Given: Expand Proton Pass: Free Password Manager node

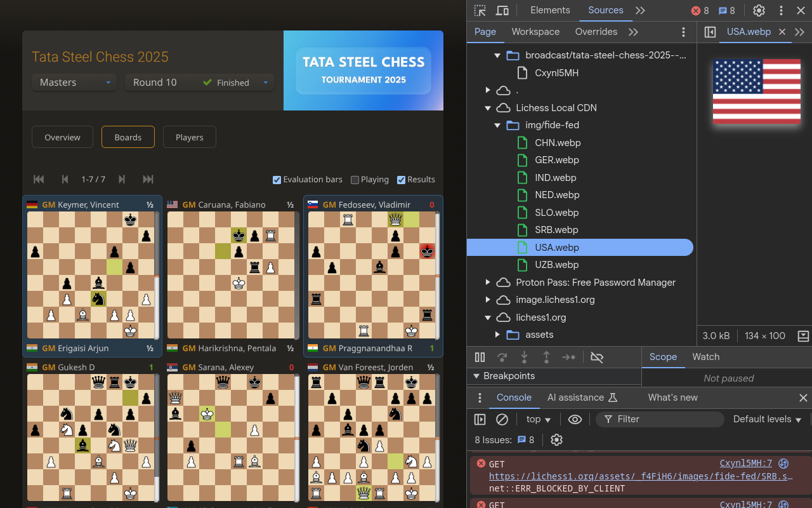Looking at the screenshot, I should click(488, 283).
